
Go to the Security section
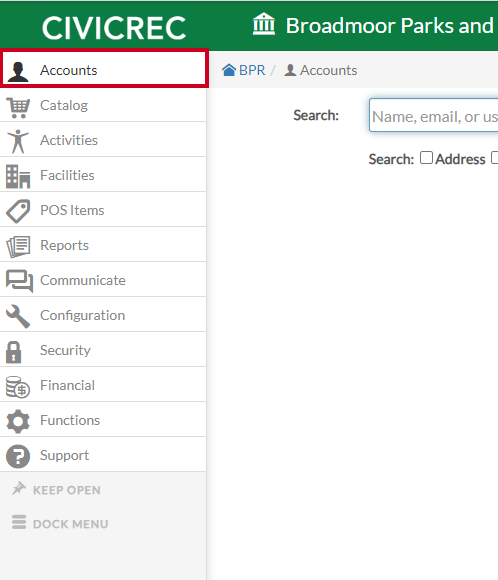pyautogui.click(x=103, y=350)
